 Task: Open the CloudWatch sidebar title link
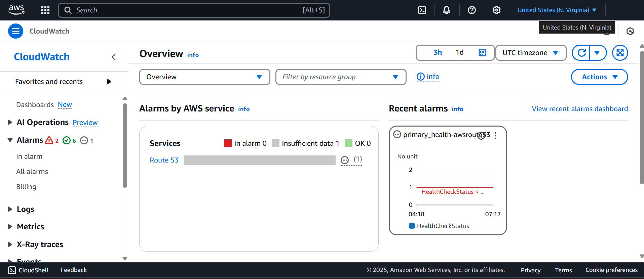click(x=42, y=57)
